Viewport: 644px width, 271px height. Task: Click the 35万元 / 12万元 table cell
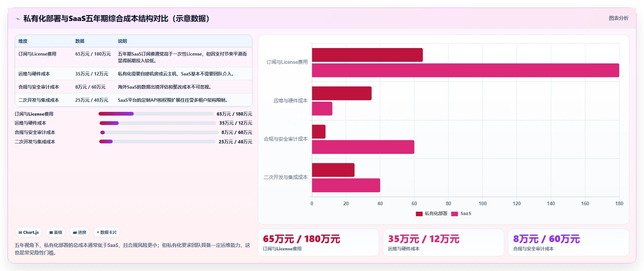pyautogui.click(x=92, y=74)
